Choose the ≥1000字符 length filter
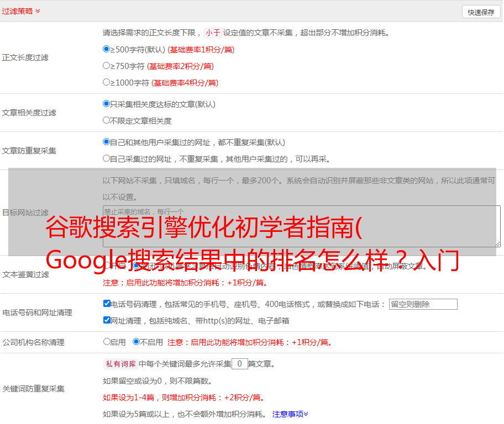 (107, 82)
